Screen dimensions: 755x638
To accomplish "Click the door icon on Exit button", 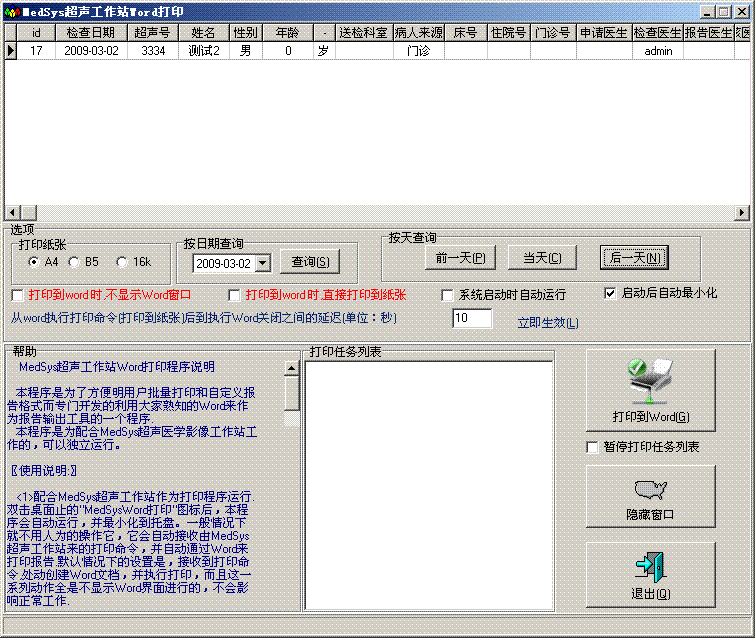I will click(x=650, y=567).
